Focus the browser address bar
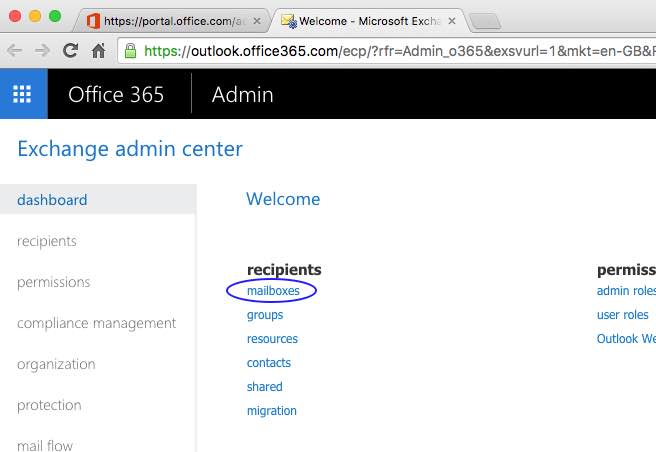 point(387,51)
